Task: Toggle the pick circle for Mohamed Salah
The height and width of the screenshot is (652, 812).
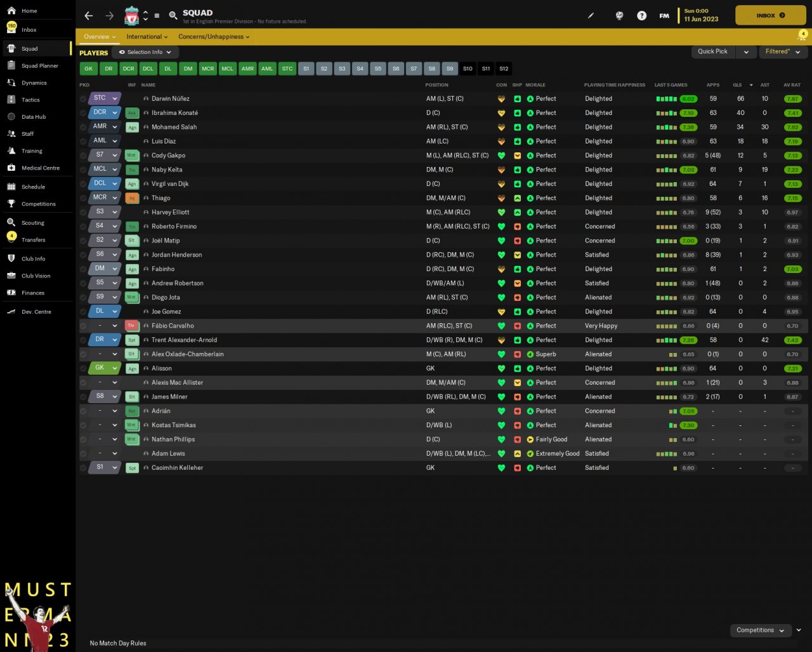Action: (x=83, y=127)
